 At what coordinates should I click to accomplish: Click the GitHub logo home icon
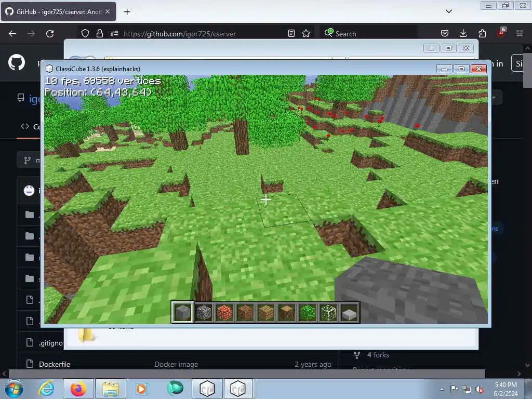(16, 63)
